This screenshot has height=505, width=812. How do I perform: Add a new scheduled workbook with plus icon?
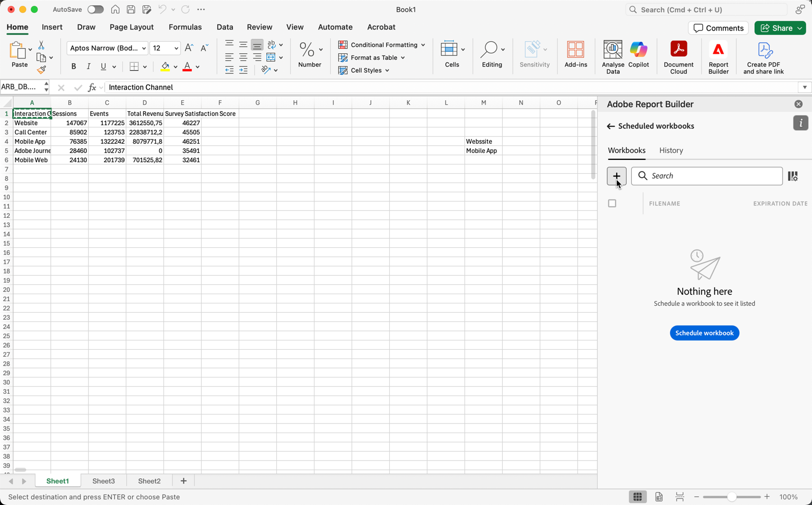pyautogui.click(x=616, y=176)
